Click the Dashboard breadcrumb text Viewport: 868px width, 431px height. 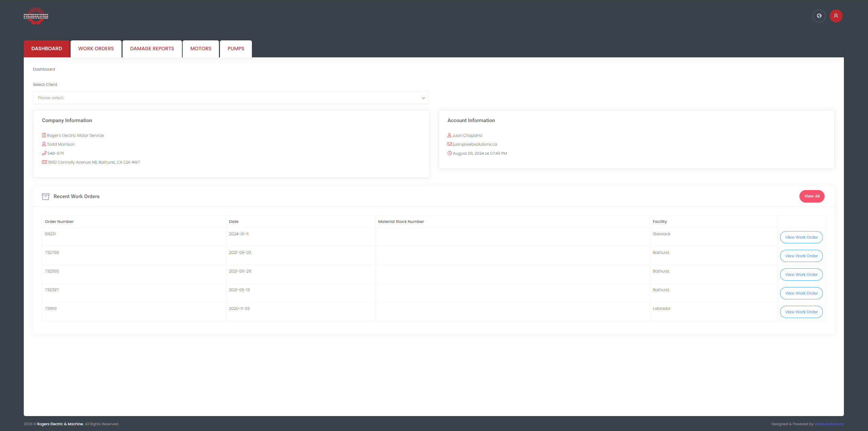[x=44, y=69]
